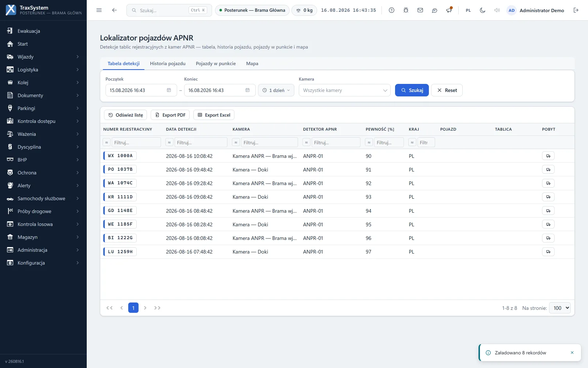
Task: Click the Szukaj search button
Action: (412, 90)
